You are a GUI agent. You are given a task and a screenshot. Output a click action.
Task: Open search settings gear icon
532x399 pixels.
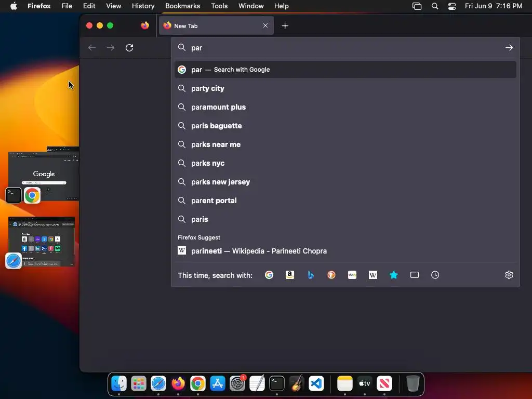point(509,275)
